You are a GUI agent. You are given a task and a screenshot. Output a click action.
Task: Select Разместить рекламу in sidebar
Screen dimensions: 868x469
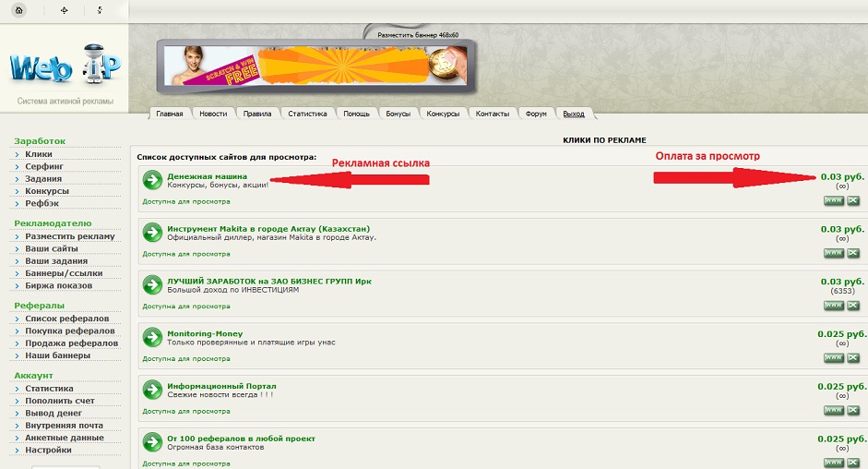click(70, 236)
